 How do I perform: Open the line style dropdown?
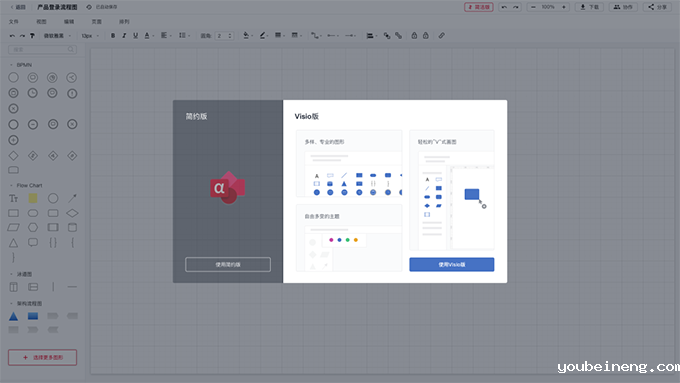click(x=297, y=36)
